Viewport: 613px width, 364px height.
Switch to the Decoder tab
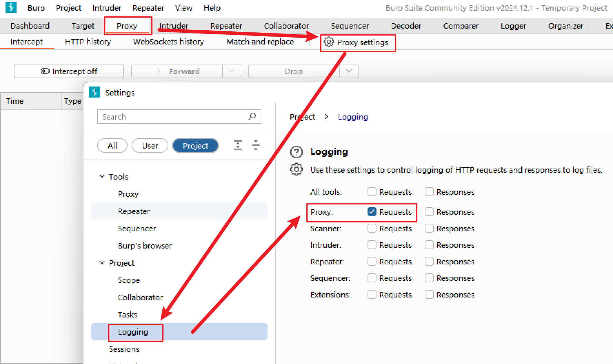click(x=406, y=26)
